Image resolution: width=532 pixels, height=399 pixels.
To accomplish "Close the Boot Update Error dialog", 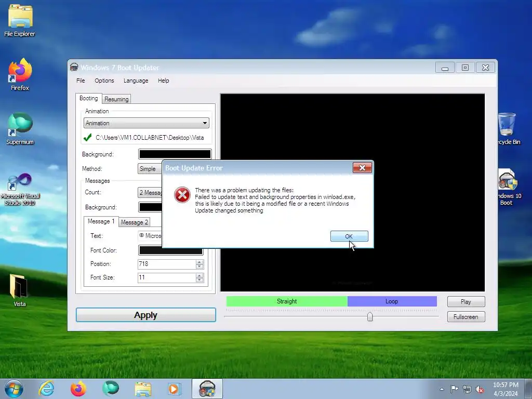I will point(362,168).
